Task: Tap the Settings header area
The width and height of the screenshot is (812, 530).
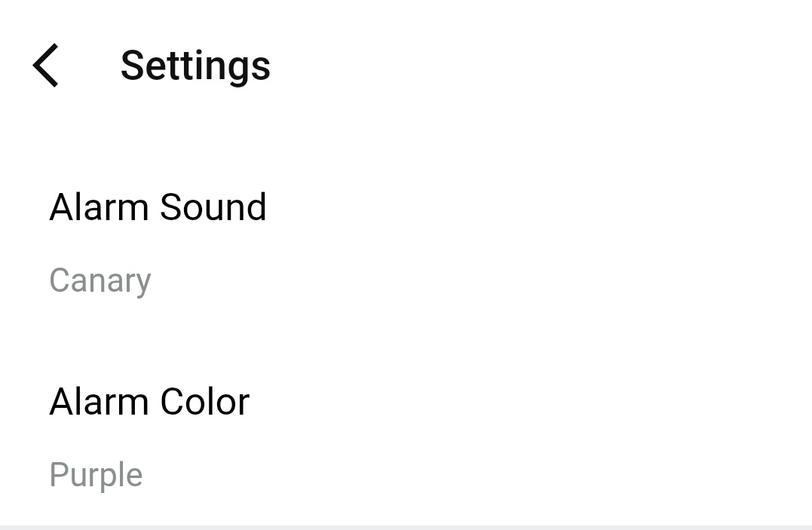Action: pyautogui.click(x=195, y=66)
